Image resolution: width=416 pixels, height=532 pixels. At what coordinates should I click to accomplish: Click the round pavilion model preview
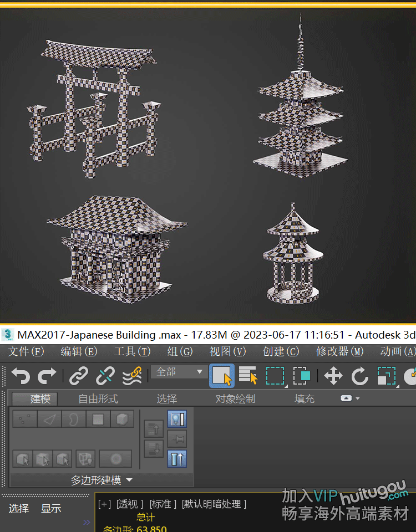pyautogui.click(x=293, y=254)
